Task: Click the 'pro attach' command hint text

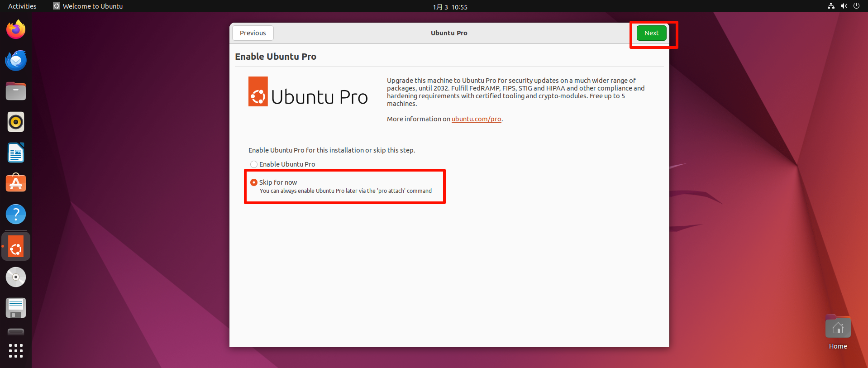Action: tap(346, 191)
